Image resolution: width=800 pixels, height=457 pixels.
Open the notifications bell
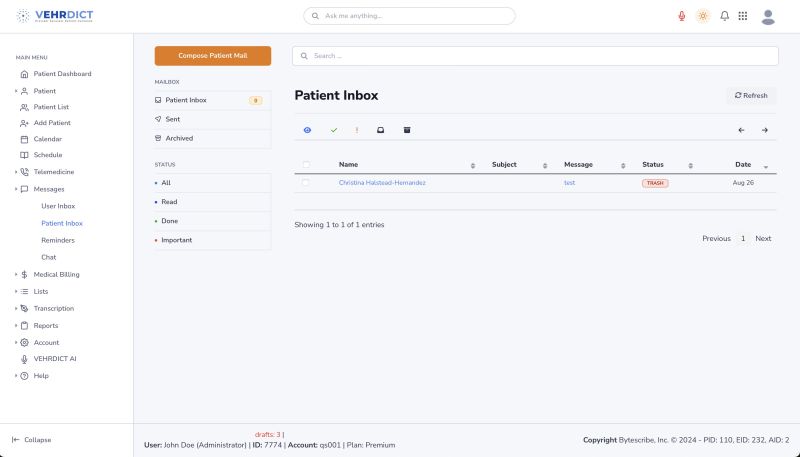(x=724, y=16)
